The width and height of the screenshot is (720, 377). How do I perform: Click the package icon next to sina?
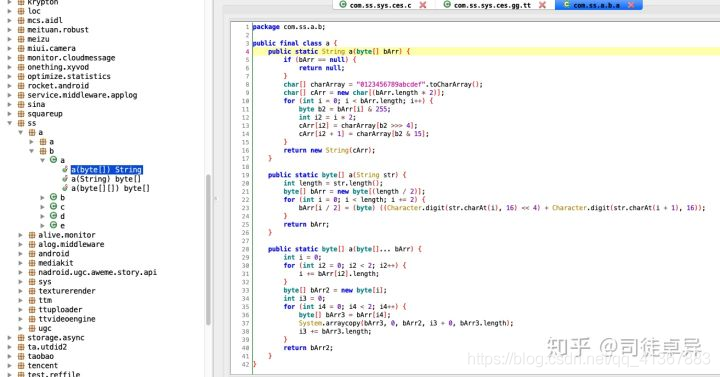[21, 104]
